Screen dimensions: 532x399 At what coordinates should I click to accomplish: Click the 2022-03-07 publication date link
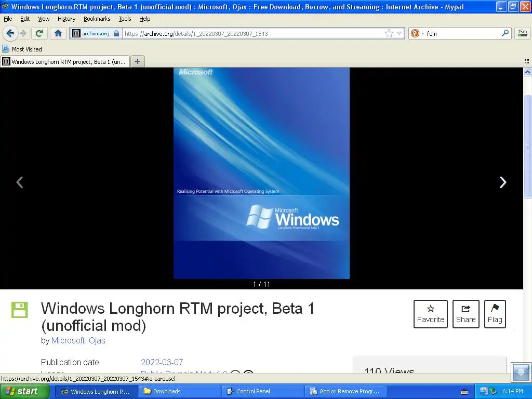point(162,362)
